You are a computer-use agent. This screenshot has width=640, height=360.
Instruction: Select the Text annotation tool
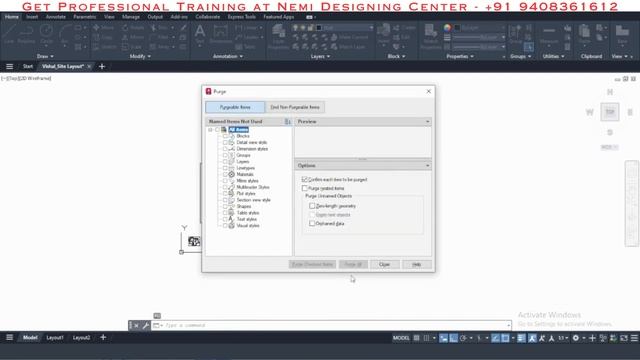[x=200, y=34]
